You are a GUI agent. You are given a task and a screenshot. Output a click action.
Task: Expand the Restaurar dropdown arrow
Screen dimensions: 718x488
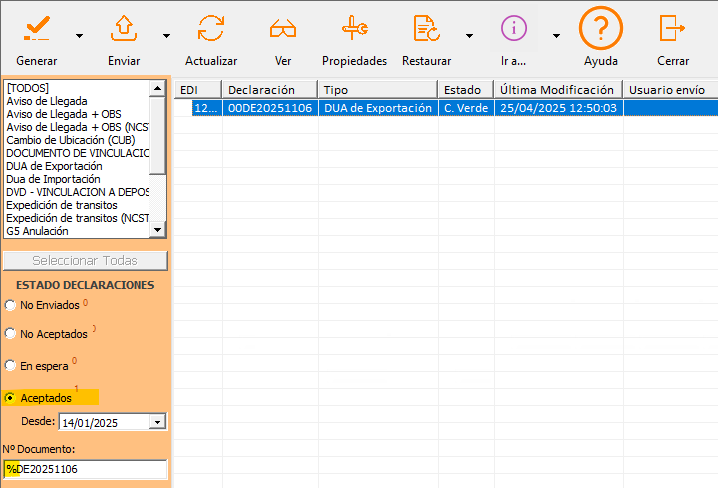[x=469, y=35]
